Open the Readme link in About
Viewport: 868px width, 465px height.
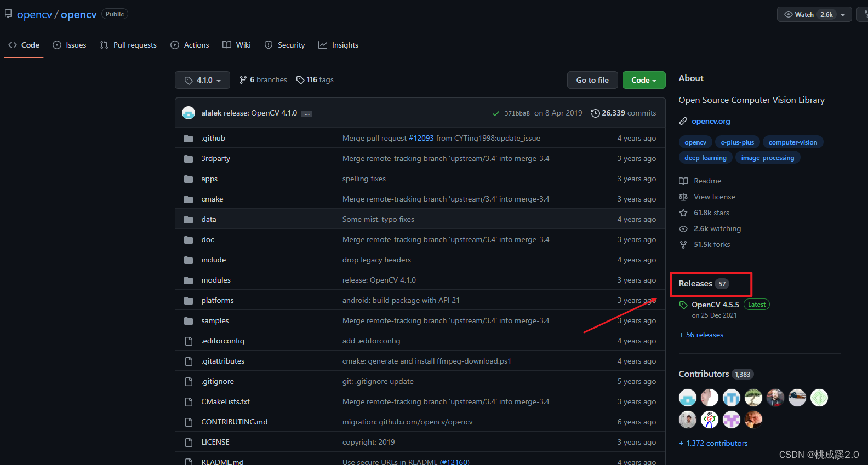[707, 181]
